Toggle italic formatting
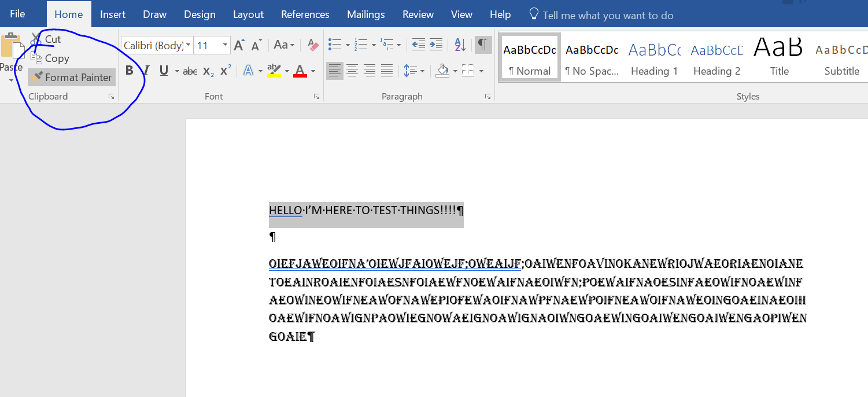 click(146, 70)
